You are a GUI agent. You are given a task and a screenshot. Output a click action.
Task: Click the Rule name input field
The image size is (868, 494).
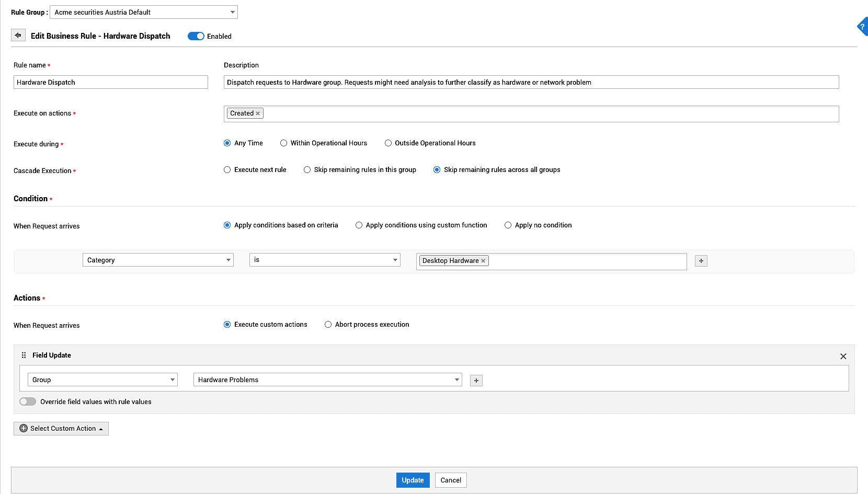(x=110, y=82)
